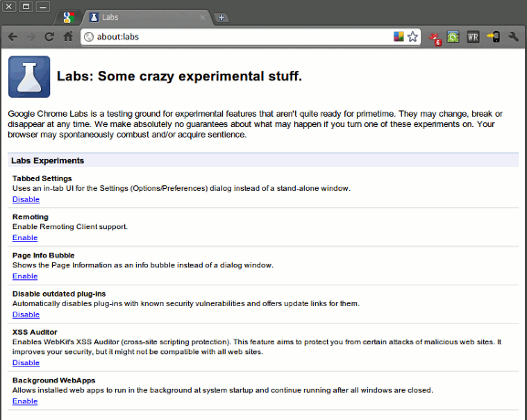Open a new tab with plus button

[x=221, y=17]
